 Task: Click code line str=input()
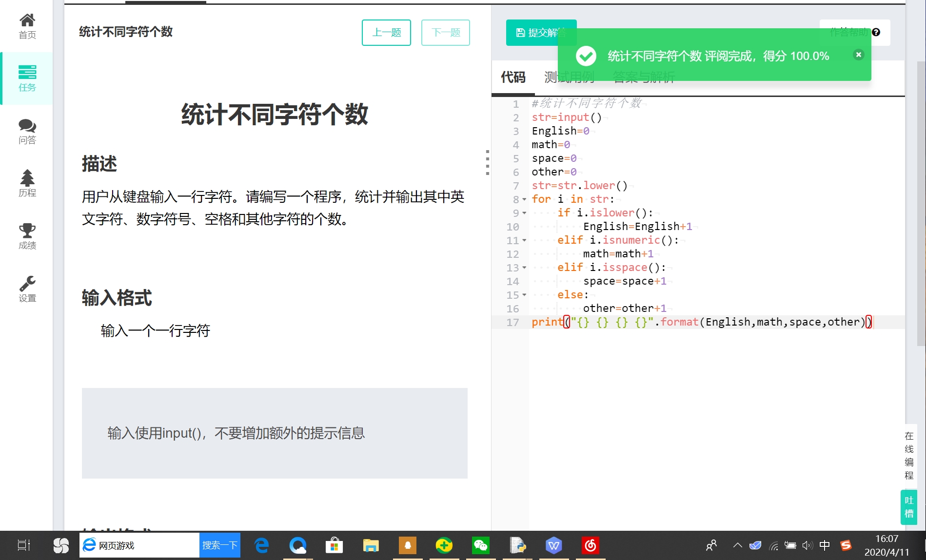(x=567, y=117)
